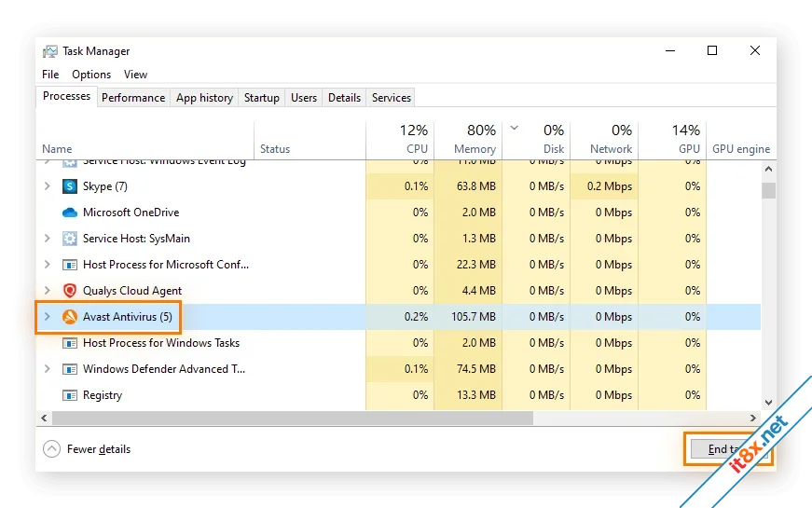The height and width of the screenshot is (508, 812).
Task: Click the 13.3 MB memory value
Action: (x=475, y=395)
